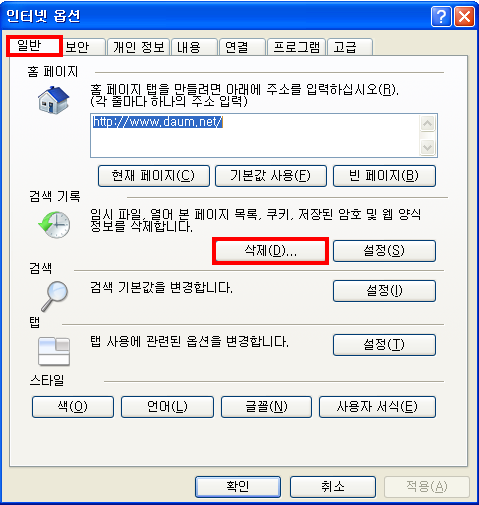Click the clock history icon

[54, 224]
